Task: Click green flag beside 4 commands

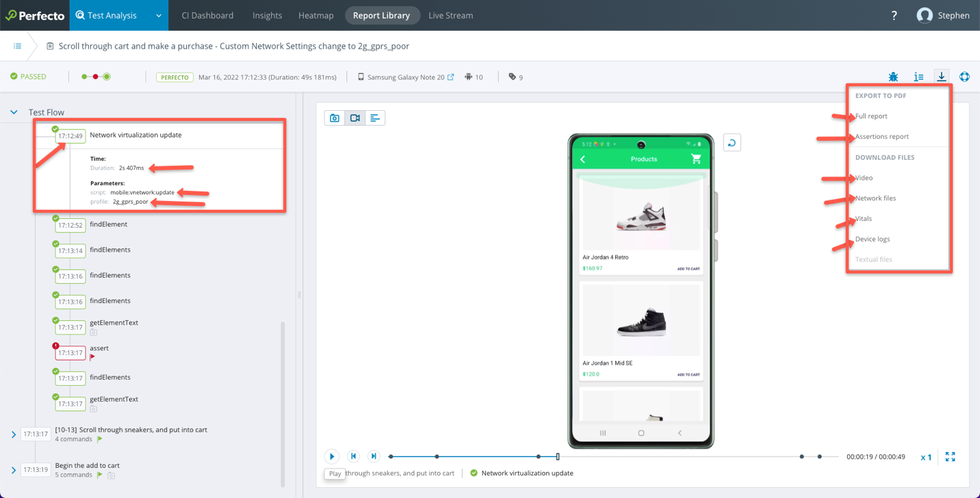Action: [100, 439]
